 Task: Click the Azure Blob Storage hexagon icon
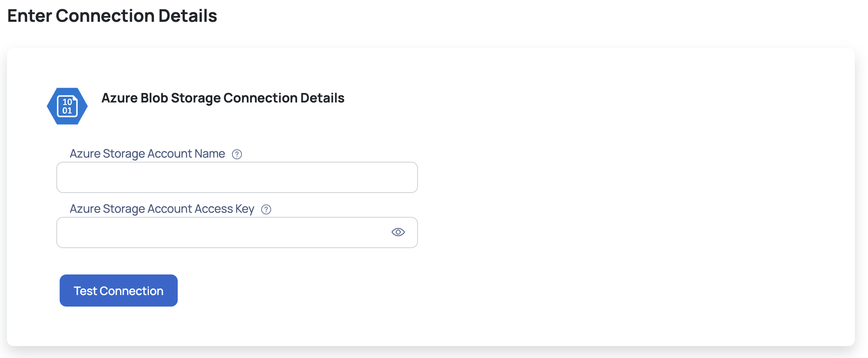67,106
